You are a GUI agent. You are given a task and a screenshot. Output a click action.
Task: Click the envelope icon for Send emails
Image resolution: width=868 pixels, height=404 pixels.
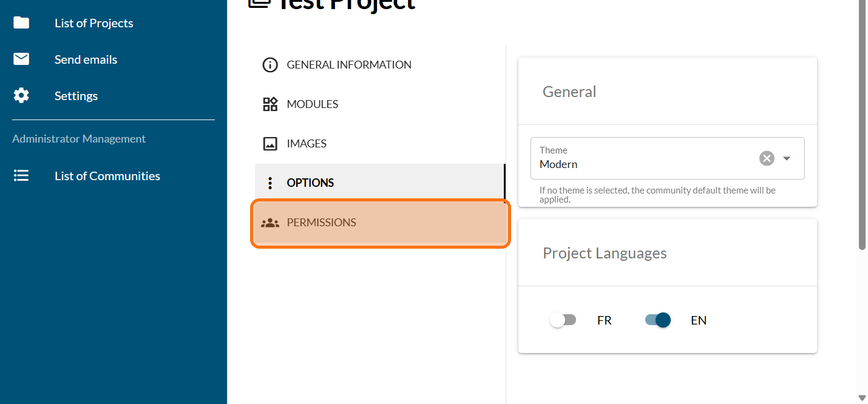tap(21, 59)
